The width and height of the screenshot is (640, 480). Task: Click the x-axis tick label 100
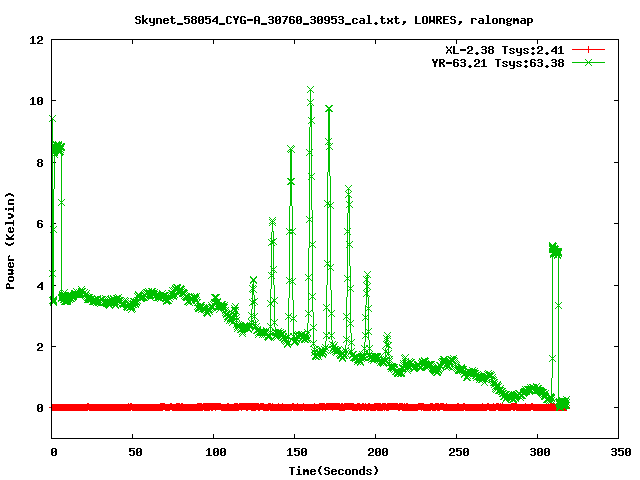click(216, 452)
